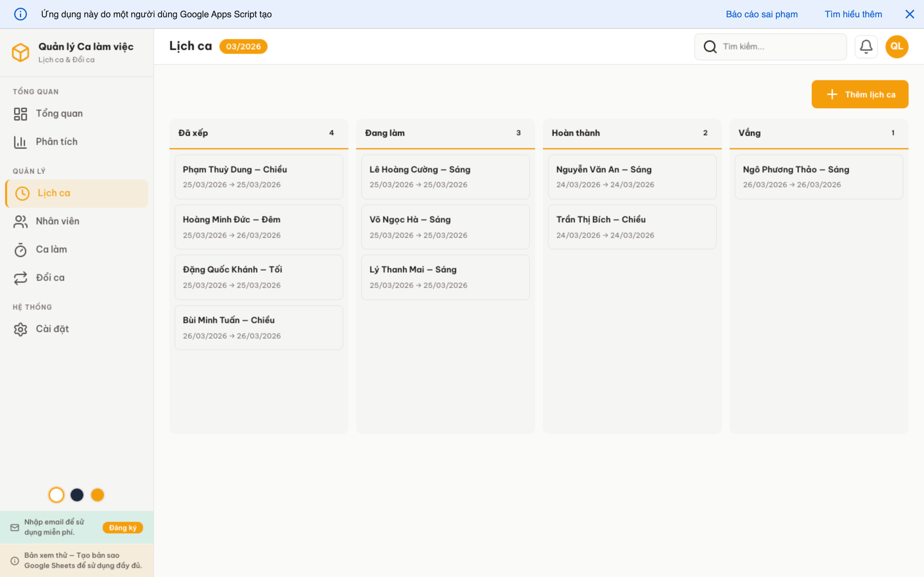Select the dark theme circle
The height and width of the screenshot is (577, 924).
(x=77, y=495)
